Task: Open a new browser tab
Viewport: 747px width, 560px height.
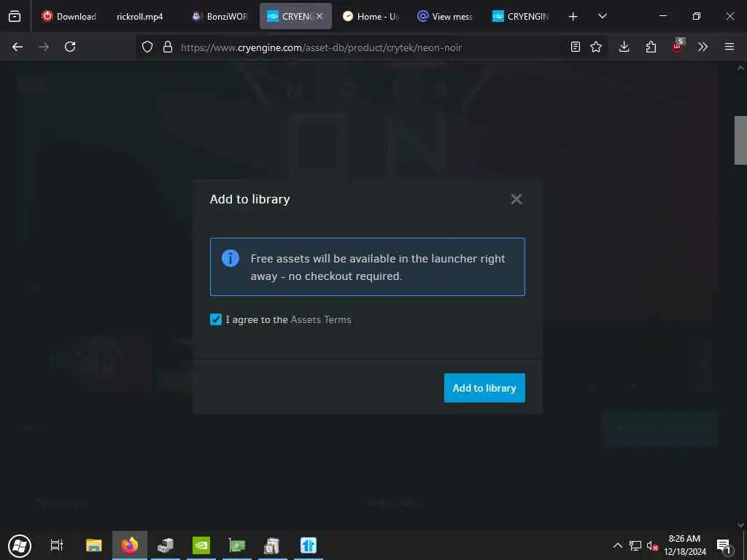Action: (x=573, y=16)
